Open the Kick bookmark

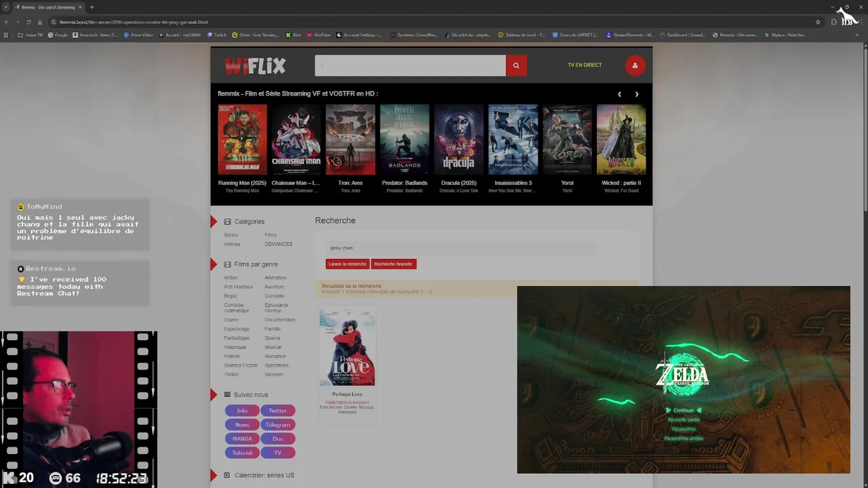pos(294,35)
